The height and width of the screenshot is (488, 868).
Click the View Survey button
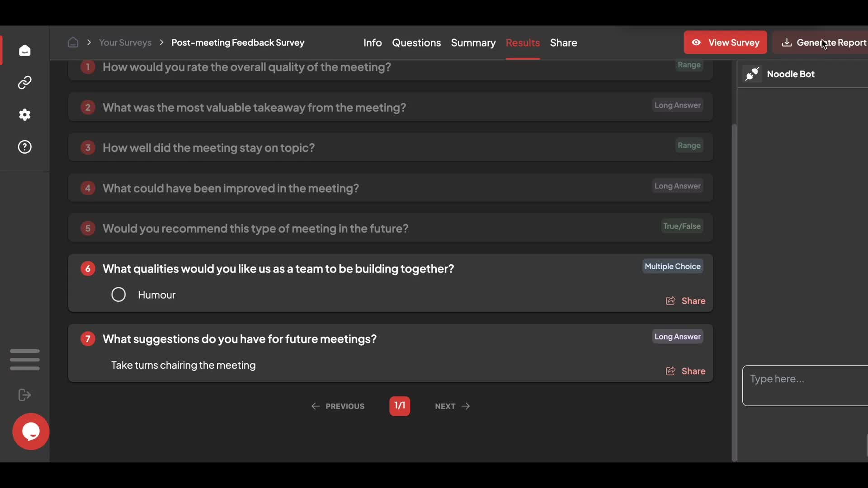725,42
